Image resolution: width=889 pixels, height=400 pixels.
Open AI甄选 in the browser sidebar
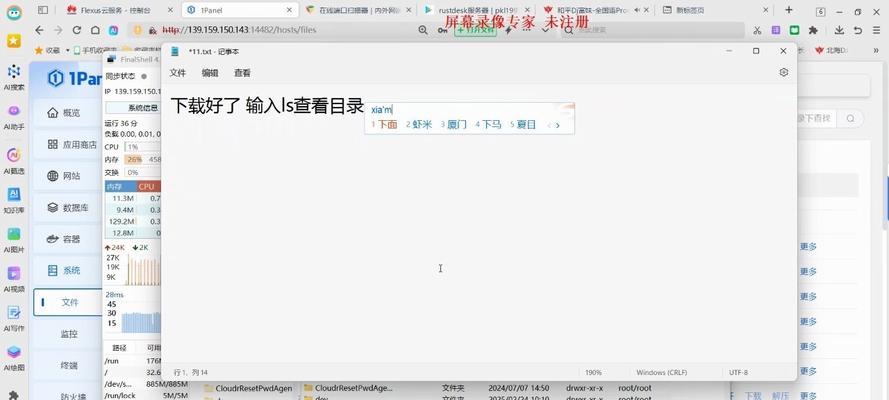[x=14, y=160]
